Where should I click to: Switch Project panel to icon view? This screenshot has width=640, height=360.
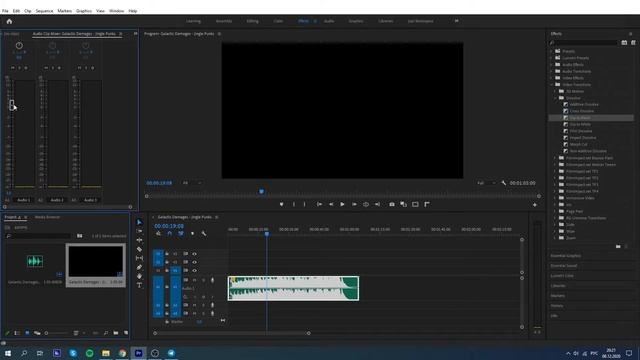coord(27,333)
